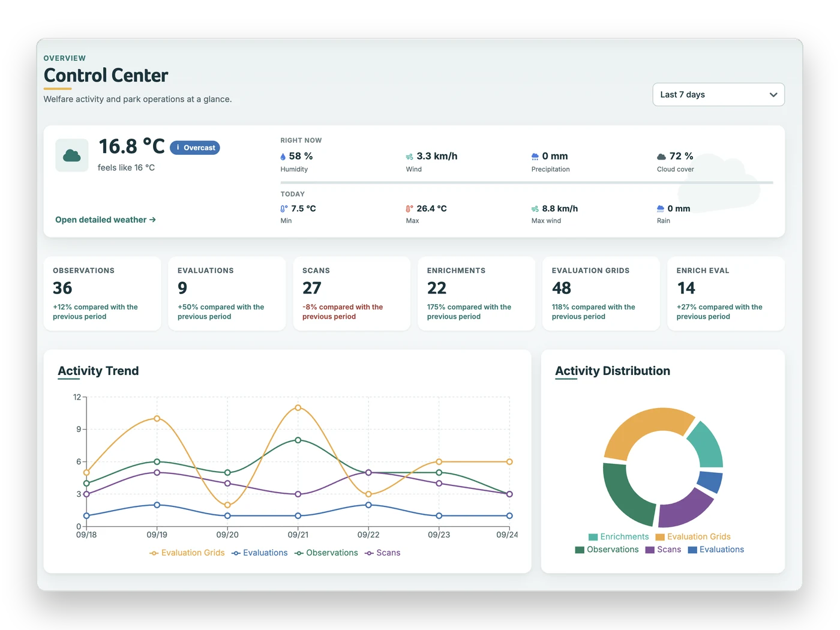840x630 pixels.
Task: Click the cloud cover icon
Action: tap(661, 157)
